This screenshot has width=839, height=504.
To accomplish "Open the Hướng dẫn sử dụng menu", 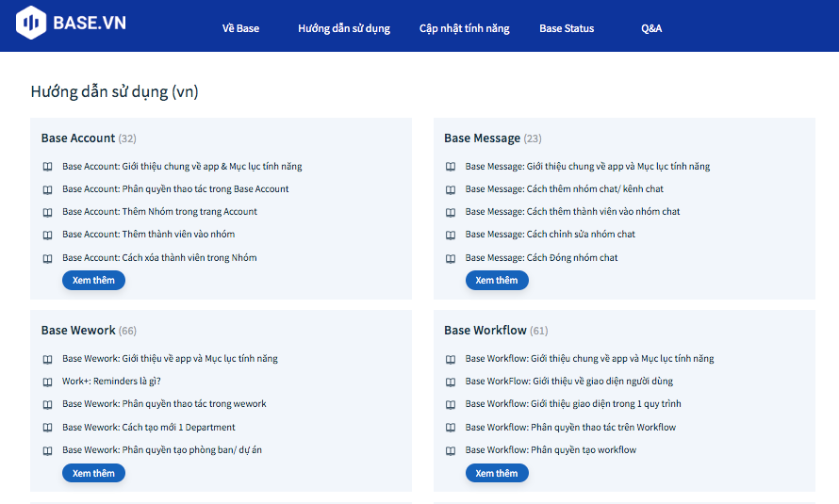I will (x=344, y=28).
